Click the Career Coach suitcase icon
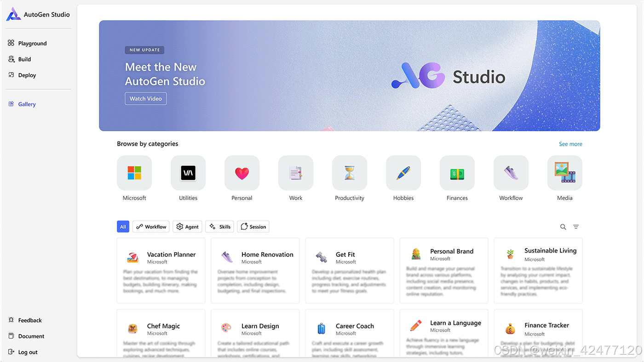644x362 pixels. pyautogui.click(x=321, y=328)
